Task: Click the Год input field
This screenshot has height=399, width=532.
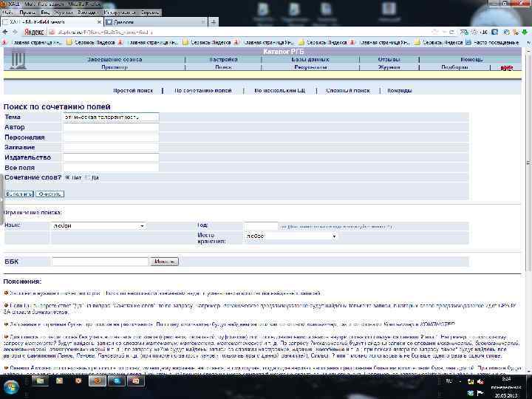Action: coord(261,226)
